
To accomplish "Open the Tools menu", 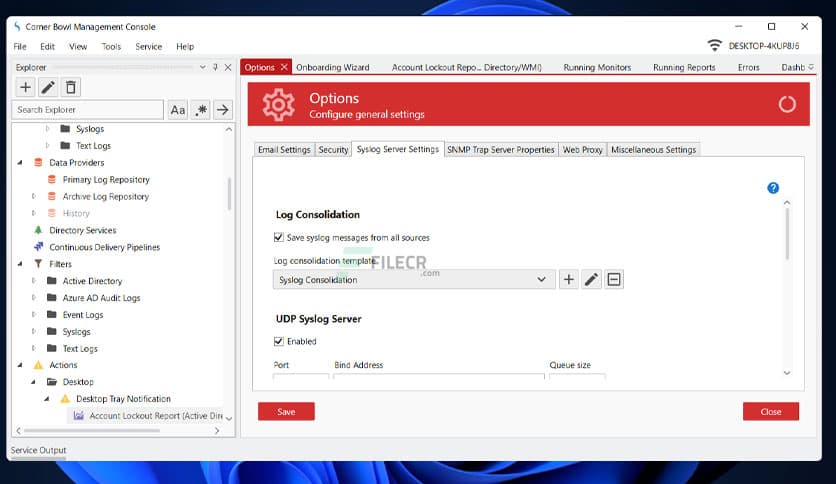I will (111, 46).
